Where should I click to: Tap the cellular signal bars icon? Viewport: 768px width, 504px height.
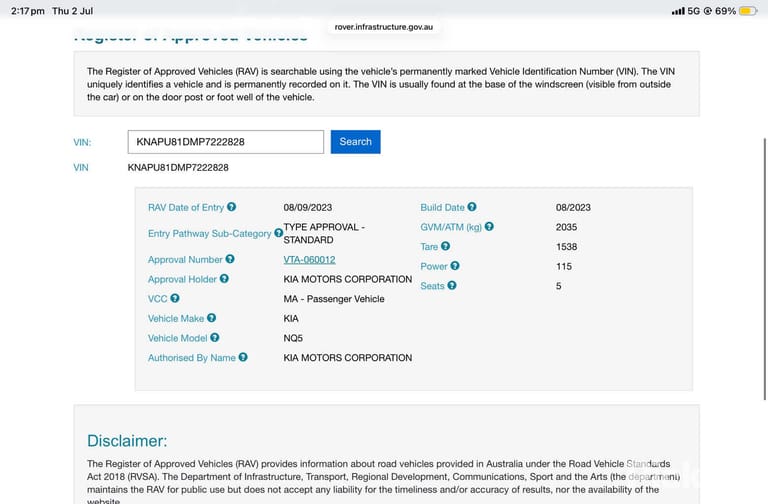pos(678,11)
